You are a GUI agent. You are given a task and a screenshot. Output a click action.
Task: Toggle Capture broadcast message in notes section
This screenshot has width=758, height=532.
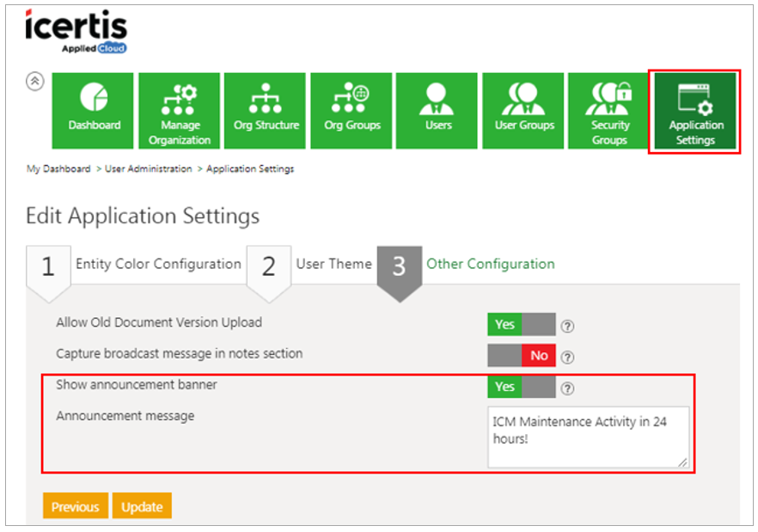click(521, 355)
